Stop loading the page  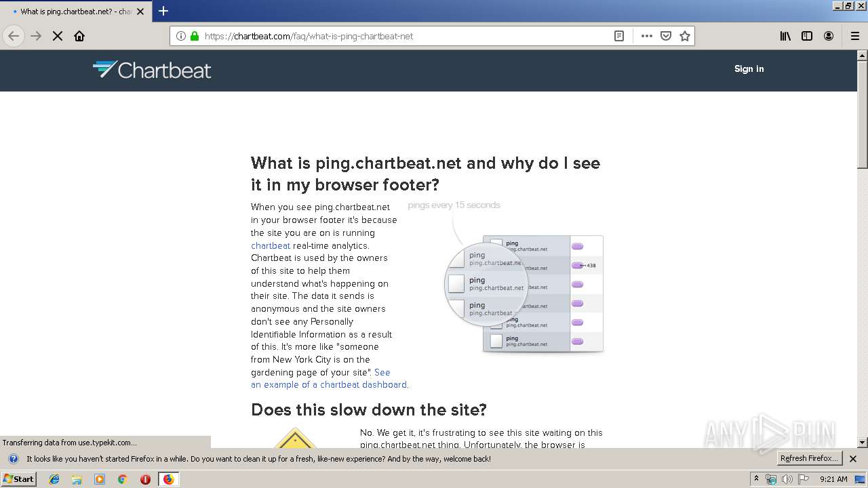point(58,36)
